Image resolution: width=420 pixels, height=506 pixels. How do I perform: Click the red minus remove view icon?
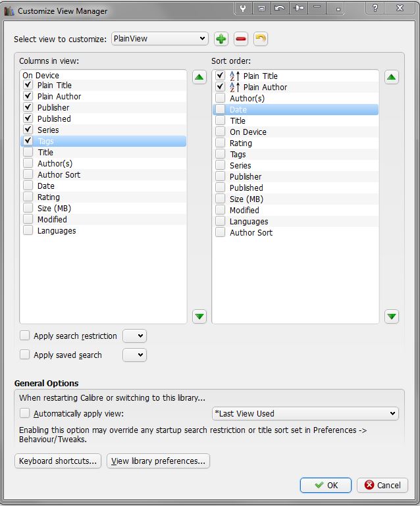pyautogui.click(x=241, y=39)
